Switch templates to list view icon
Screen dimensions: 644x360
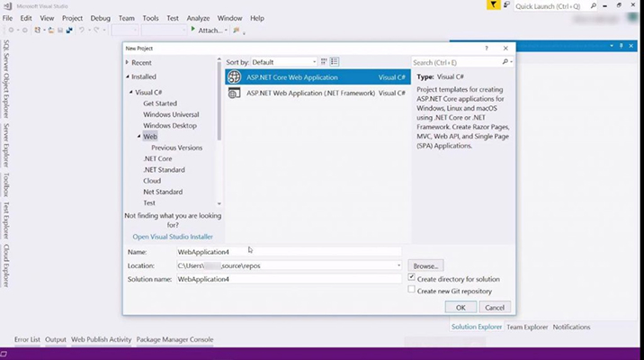coord(334,62)
